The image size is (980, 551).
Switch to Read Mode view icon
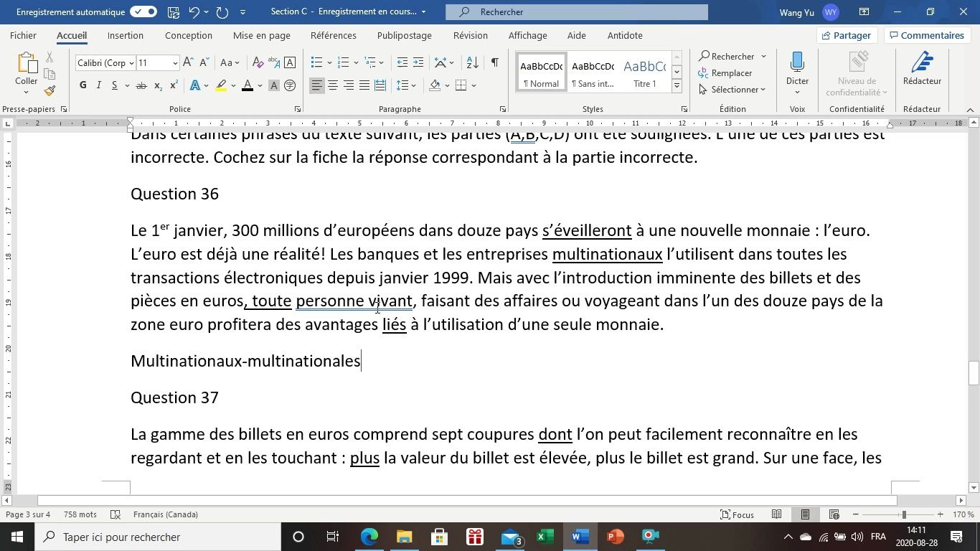pos(776,514)
